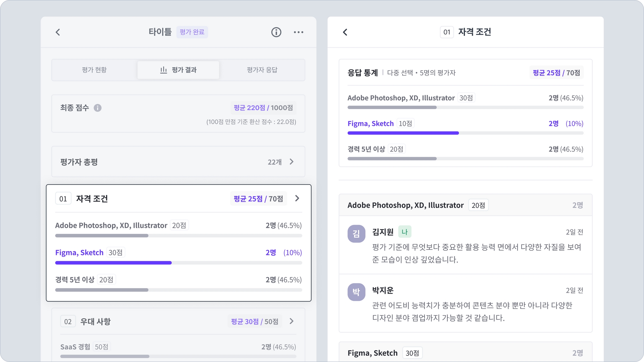Image resolution: width=644 pixels, height=362 pixels.
Task: Expand the 평가자 총평 chevron
Action: pyautogui.click(x=291, y=162)
